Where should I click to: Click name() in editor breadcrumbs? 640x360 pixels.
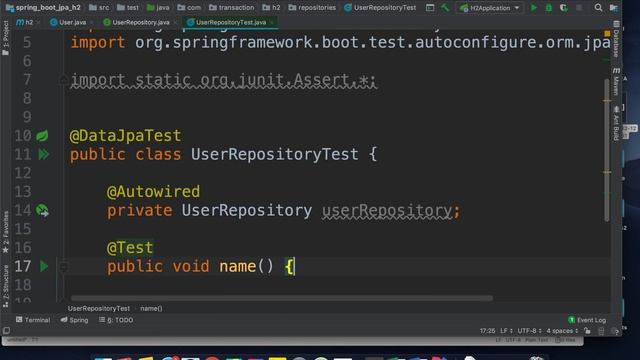[x=151, y=309]
